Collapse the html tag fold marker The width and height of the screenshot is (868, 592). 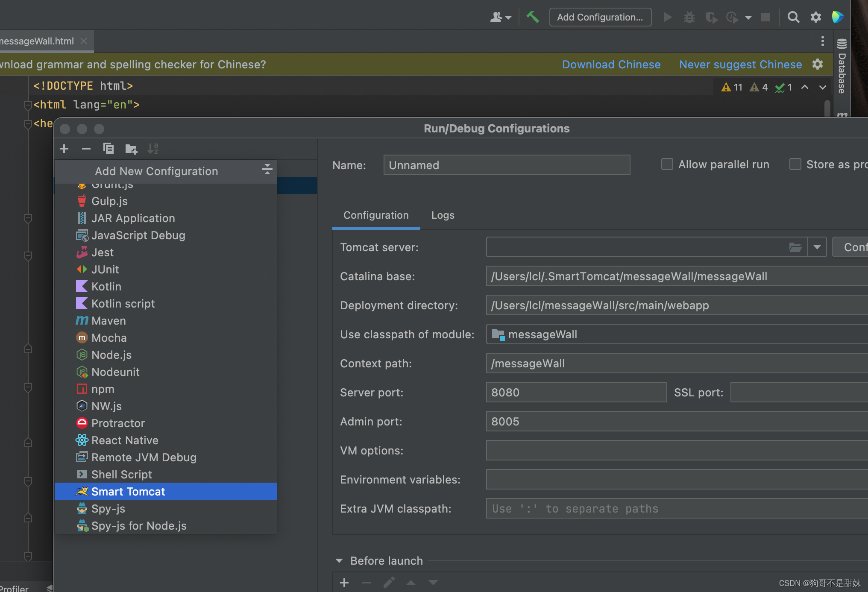pyautogui.click(x=28, y=105)
